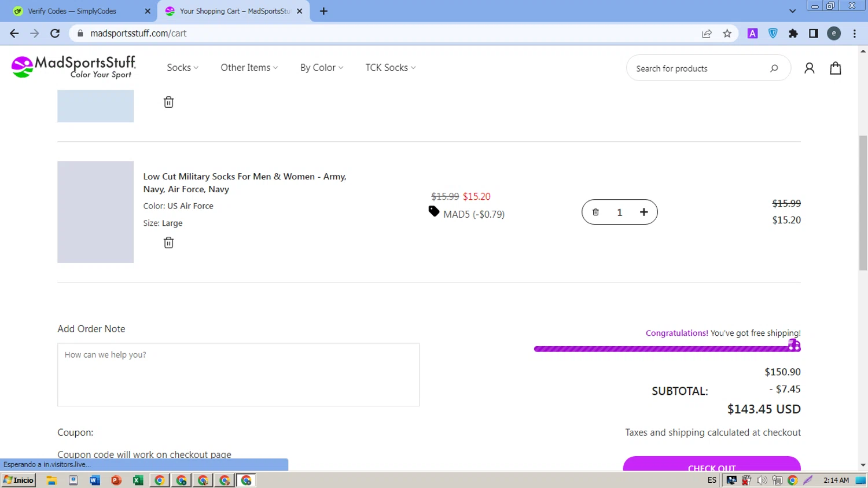
Task: Close the Verify Codes tab
Action: (x=148, y=11)
